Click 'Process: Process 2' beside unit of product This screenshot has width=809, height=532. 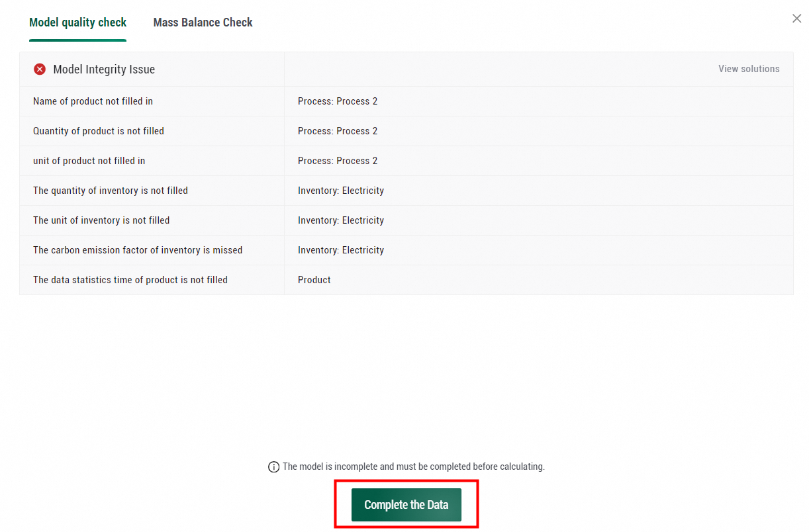[x=338, y=161]
